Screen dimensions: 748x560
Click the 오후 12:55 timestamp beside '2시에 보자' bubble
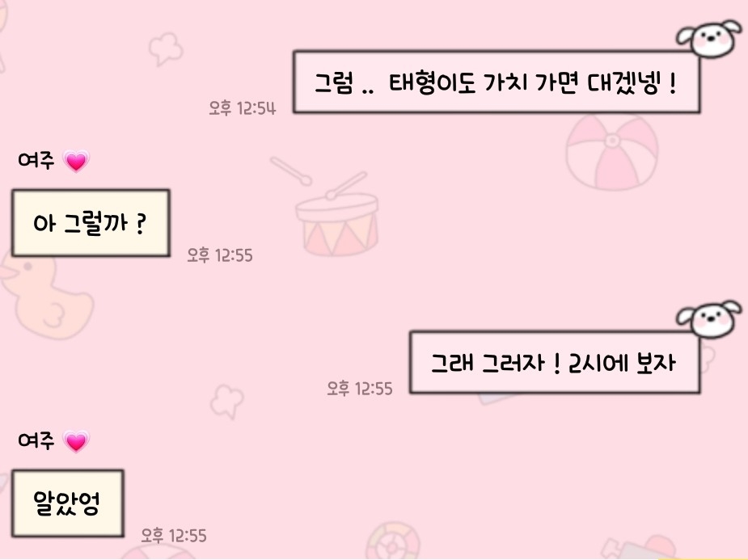(x=360, y=389)
